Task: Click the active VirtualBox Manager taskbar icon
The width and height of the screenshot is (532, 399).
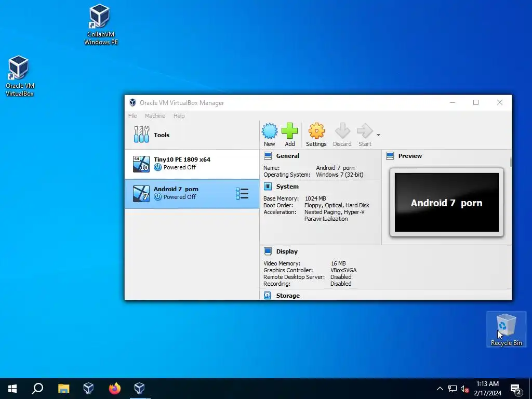Action: coord(139,389)
